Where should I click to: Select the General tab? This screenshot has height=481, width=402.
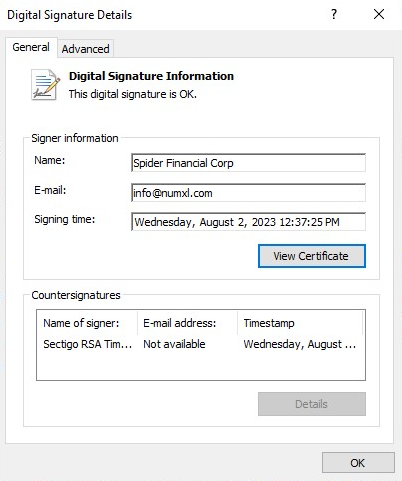[x=31, y=47]
